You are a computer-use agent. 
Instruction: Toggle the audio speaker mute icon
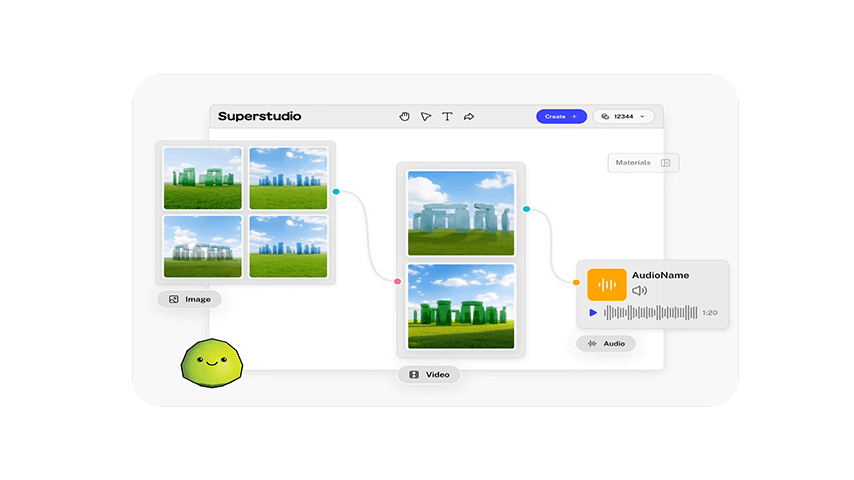click(640, 291)
